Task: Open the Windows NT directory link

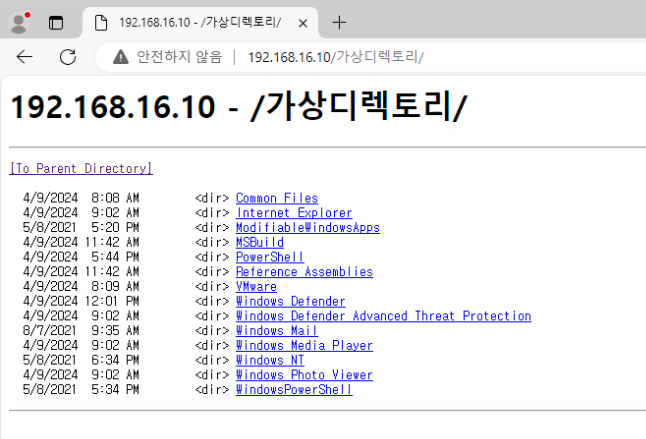Action: coord(270,360)
